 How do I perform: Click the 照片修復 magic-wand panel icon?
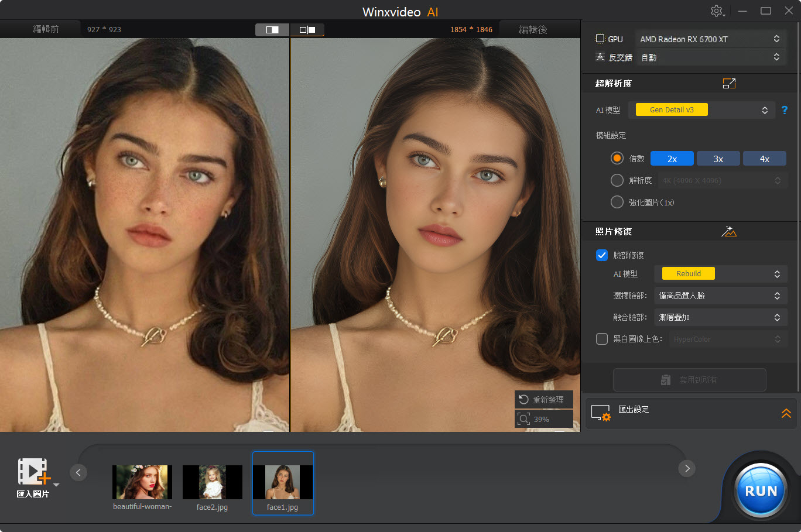pos(729,231)
